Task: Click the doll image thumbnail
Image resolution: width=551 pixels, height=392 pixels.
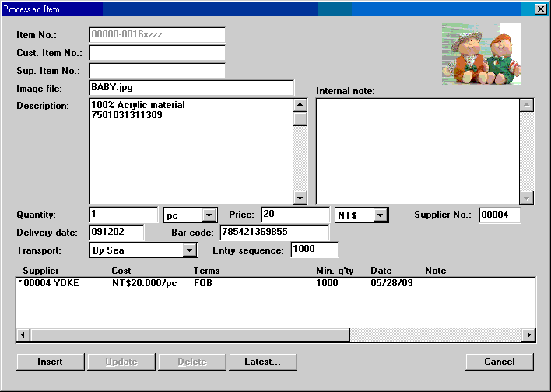Action: tap(482, 54)
